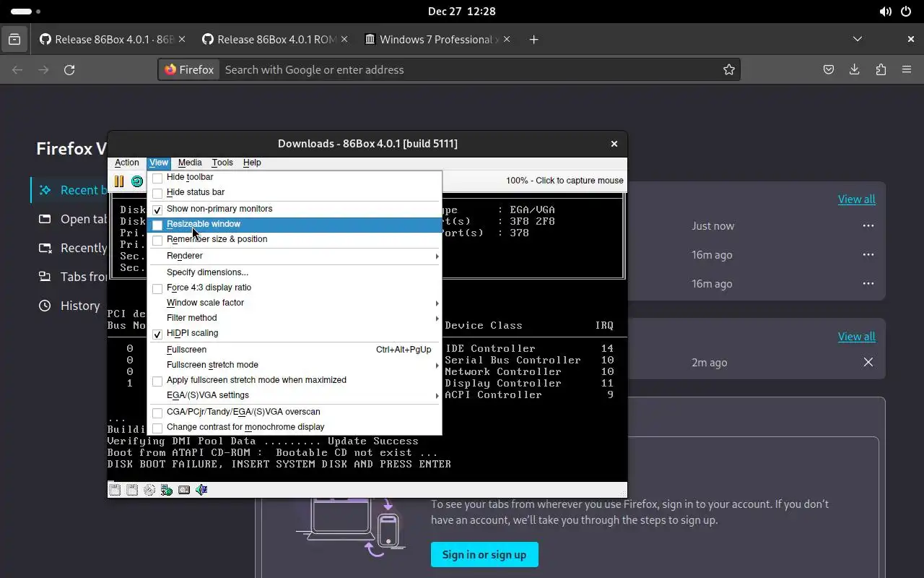Open the Tools menu in 86Box
Image resolution: width=924 pixels, height=578 pixels.
222,163
